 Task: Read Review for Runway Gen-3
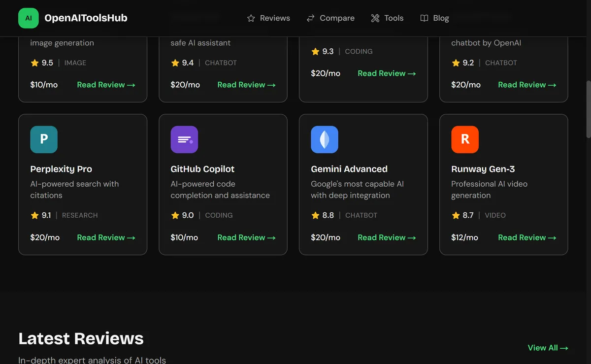click(x=527, y=237)
